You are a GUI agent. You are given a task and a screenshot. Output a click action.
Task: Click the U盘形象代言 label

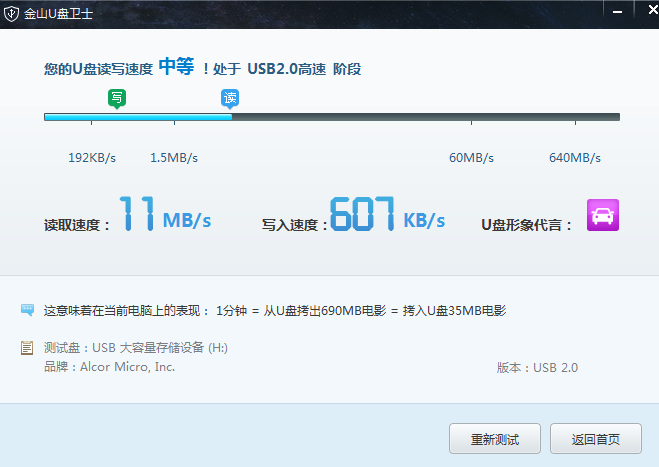527,225
